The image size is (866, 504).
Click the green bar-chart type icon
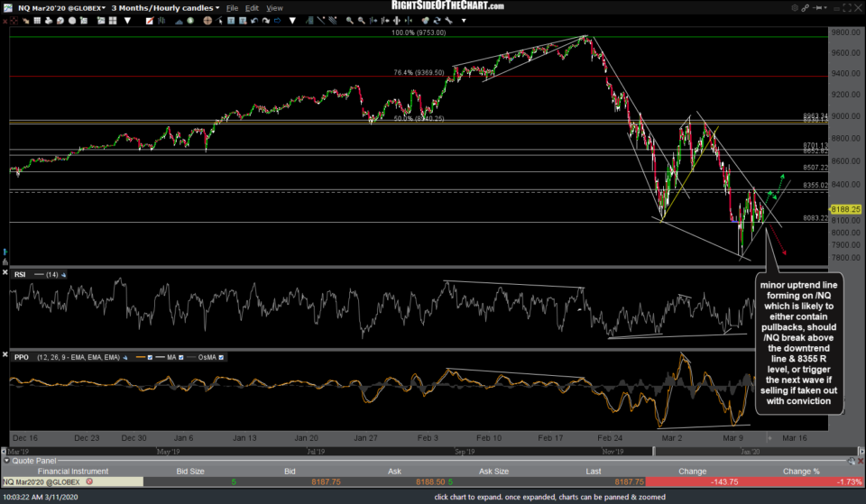(161, 21)
